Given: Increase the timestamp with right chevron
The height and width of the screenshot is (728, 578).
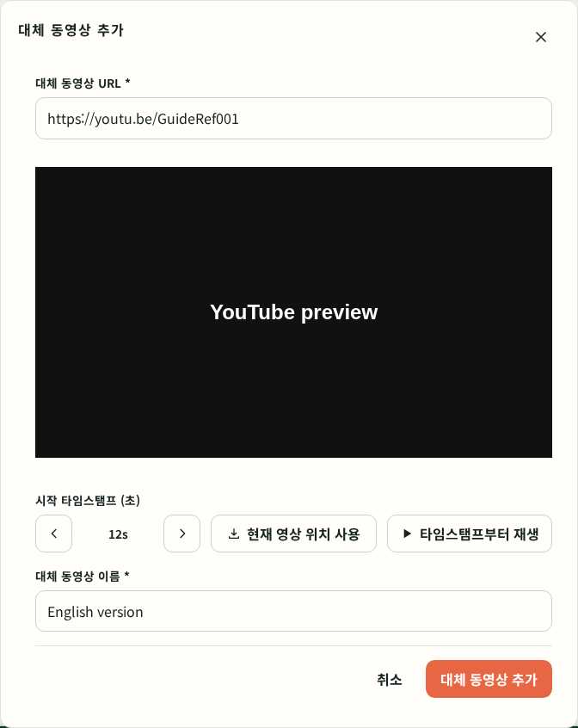Looking at the screenshot, I should (x=181, y=534).
